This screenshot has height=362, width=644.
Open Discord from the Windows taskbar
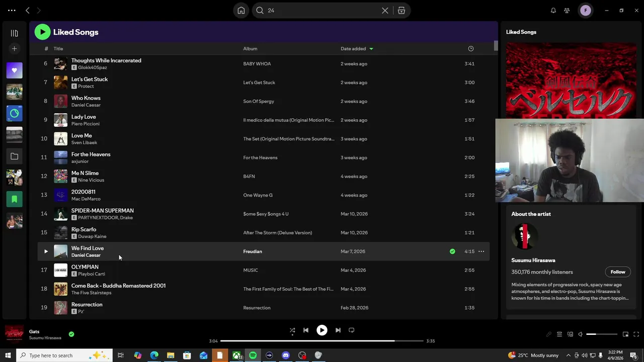click(x=286, y=355)
